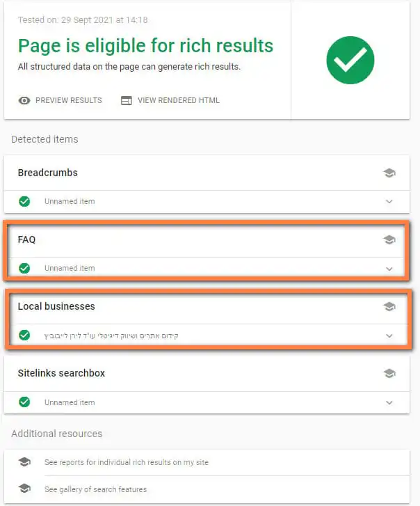Click graduation cap beside rich results reports
The height and width of the screenshot is (506, 420).
tap(24, 462)
